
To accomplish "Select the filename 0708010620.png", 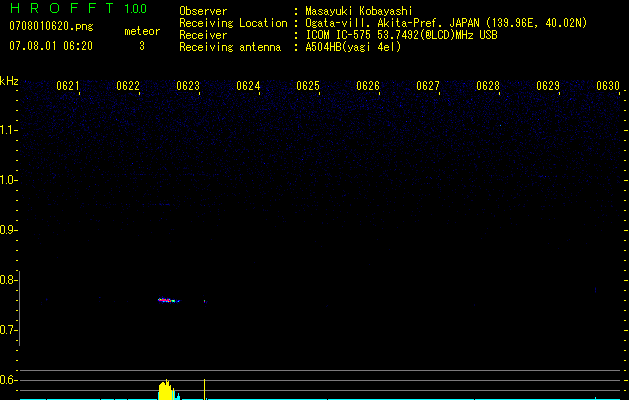I will tap(51, 26).
